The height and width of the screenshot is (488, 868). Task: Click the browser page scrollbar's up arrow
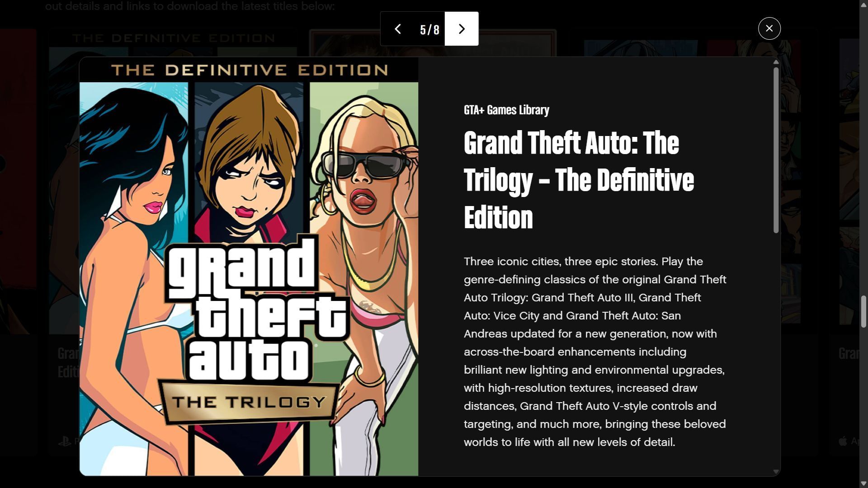863,4
